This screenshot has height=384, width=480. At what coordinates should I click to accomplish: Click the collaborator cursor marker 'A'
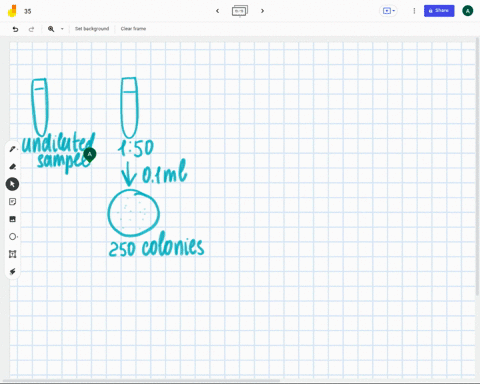(89, 155)
